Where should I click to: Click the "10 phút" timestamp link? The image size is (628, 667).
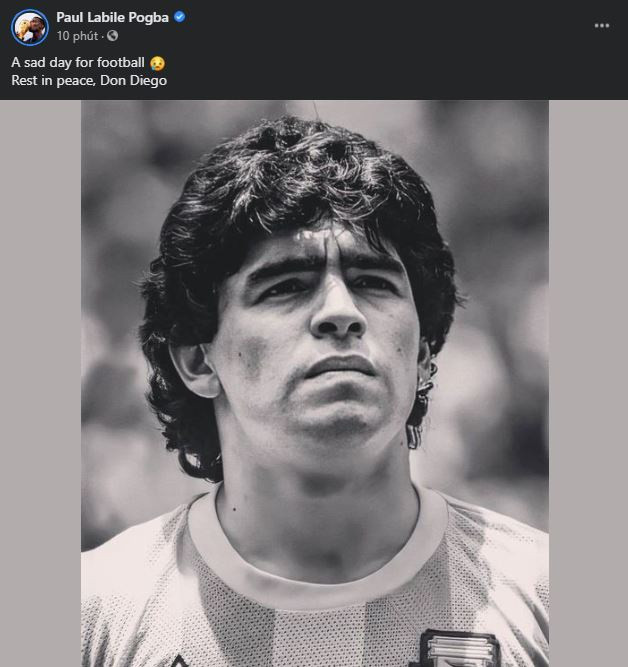(77, 36)
